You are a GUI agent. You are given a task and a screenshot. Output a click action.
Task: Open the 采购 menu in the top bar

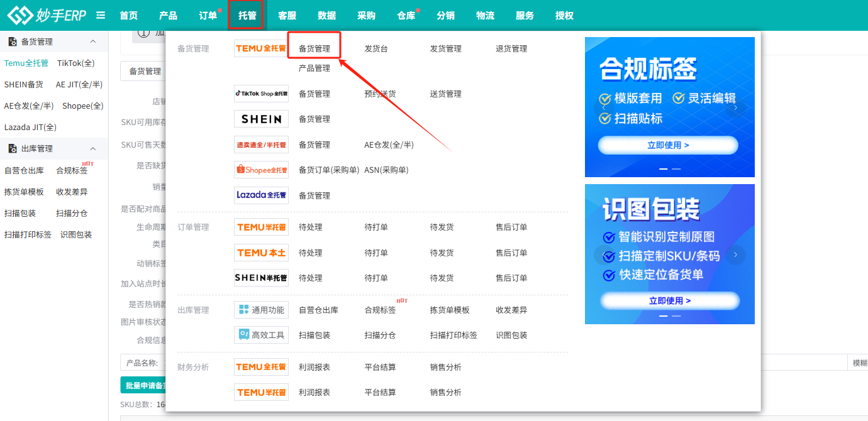[x=367, y=15]
